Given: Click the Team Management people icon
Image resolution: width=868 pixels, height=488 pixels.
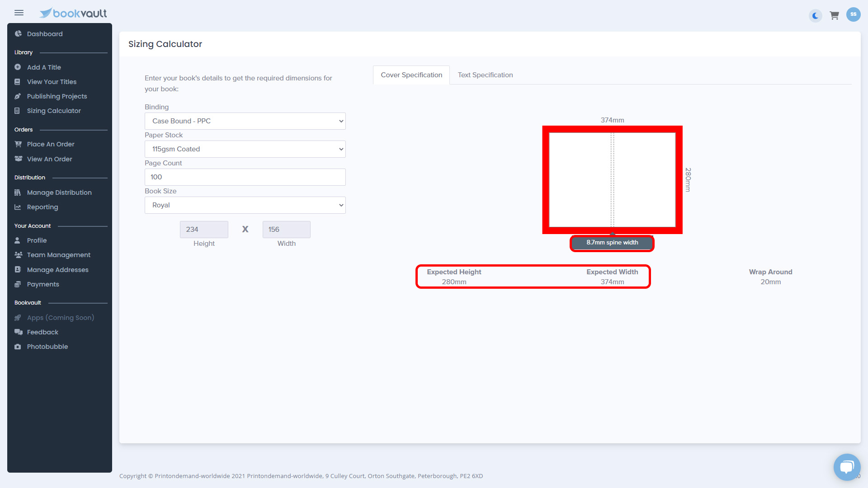Looking at the screenshot, I should 19,255.
